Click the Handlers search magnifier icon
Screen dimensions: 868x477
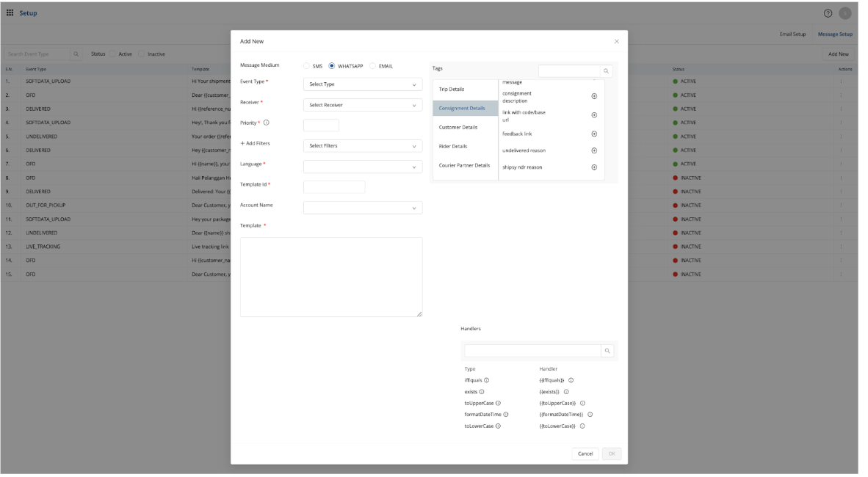(x=607, y=351)
